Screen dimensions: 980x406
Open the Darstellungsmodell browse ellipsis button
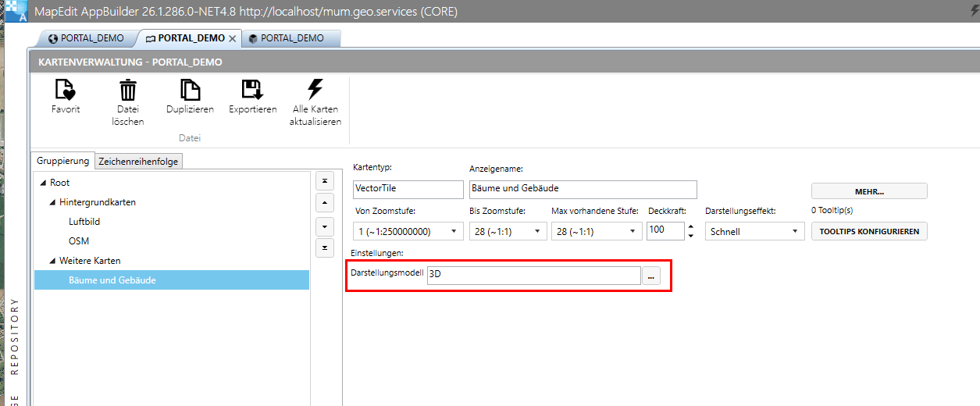[x=650, y=276]
